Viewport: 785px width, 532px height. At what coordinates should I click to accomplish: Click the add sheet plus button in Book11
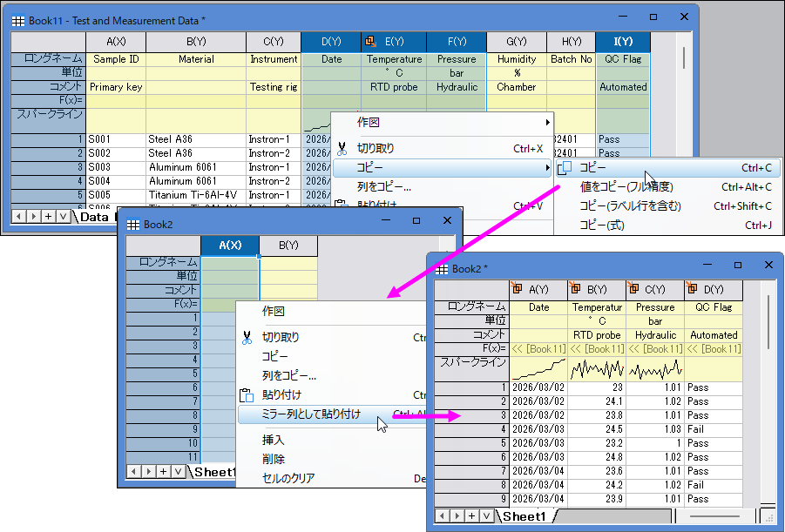click(48, 216)
